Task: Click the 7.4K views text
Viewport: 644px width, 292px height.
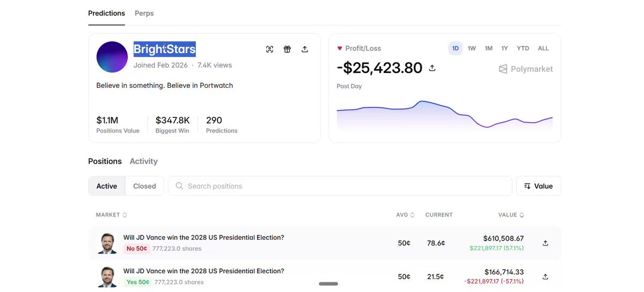Action: pos(215,65)
